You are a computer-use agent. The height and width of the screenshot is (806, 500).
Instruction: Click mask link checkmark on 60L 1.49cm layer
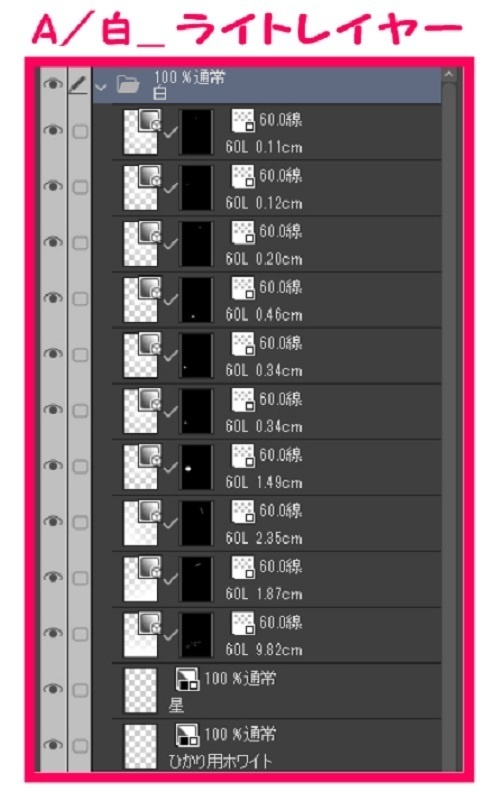171,468
